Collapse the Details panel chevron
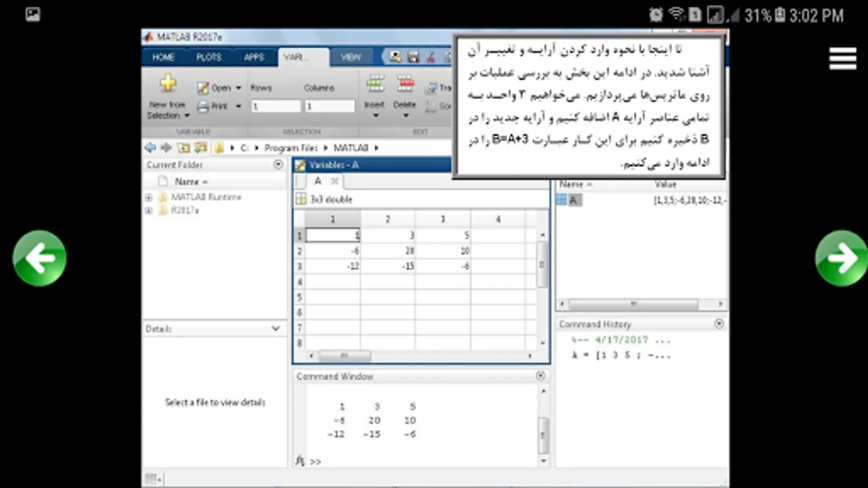Screen dimensions: 868x488 click(x=276, y=329)
